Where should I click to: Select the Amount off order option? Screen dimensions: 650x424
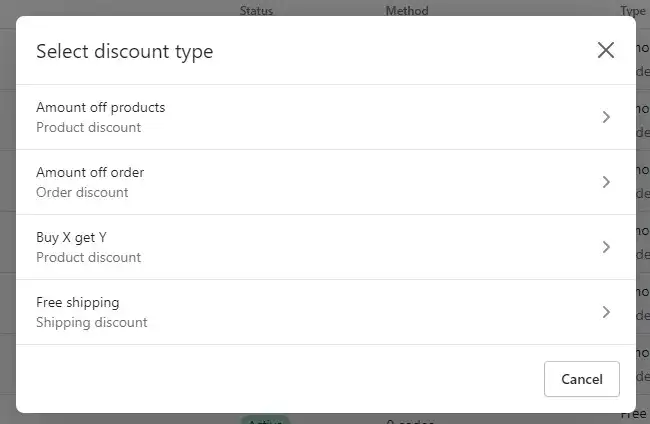326,182
